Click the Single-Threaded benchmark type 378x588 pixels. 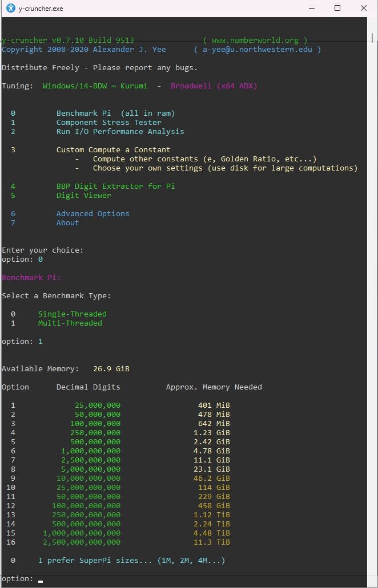[x=72, y=314]
